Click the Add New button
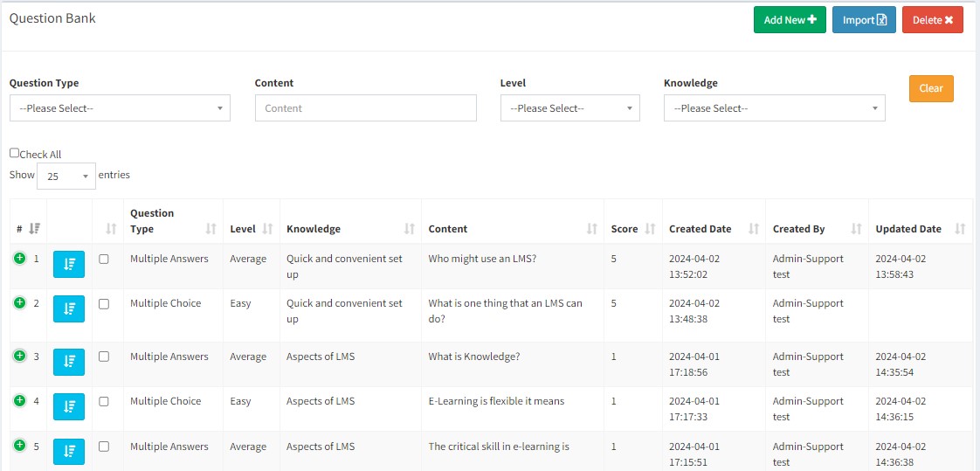The height and width of the screenshot is (471, 980). [x=790, y=20]
